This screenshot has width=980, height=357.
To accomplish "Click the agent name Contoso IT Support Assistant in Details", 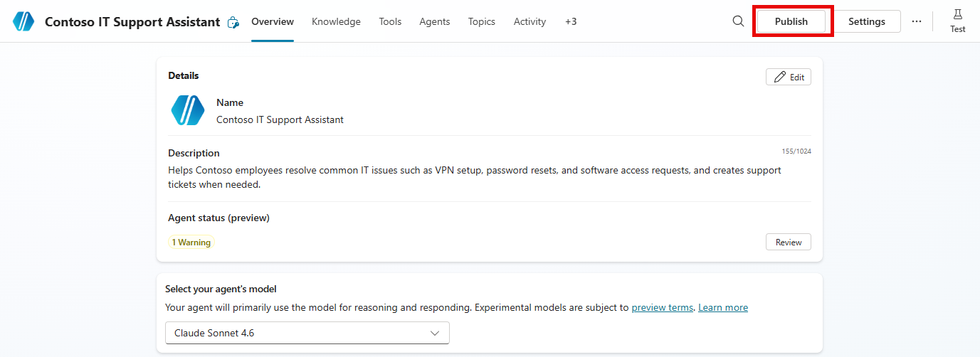I will [280, 119].
